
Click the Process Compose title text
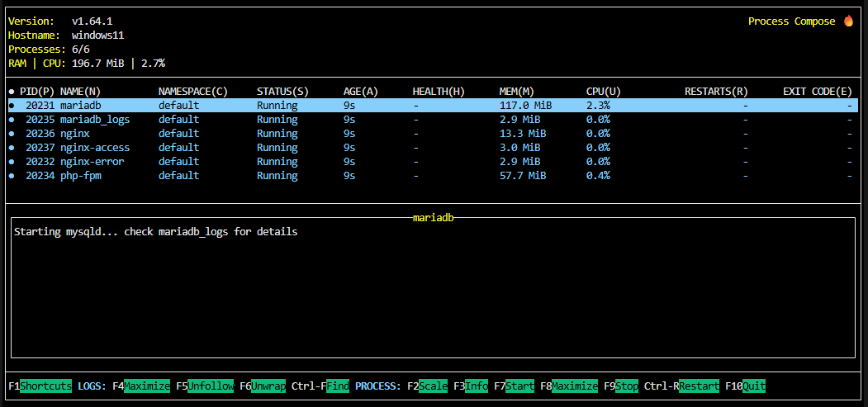coord(792,21)
